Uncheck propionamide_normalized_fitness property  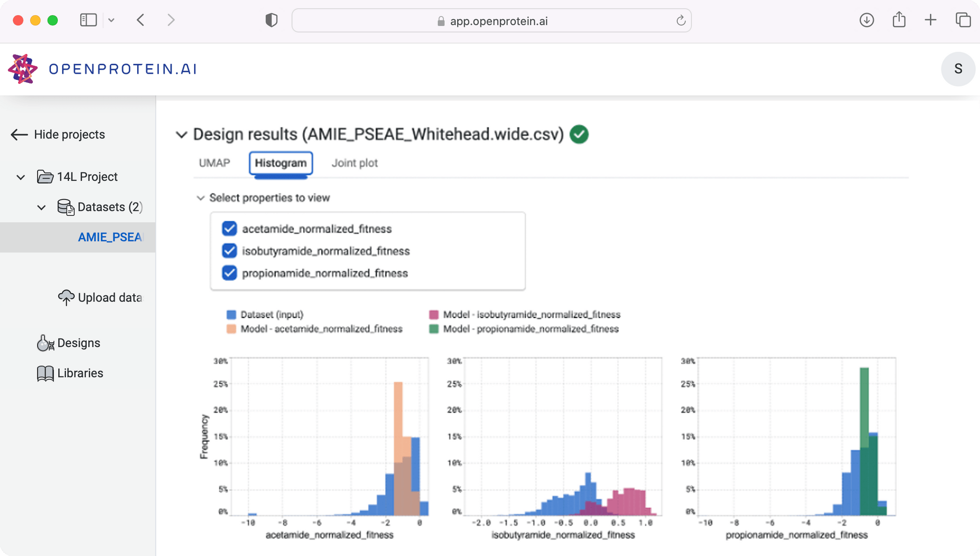pyautogui.click(x=229, y=273)
